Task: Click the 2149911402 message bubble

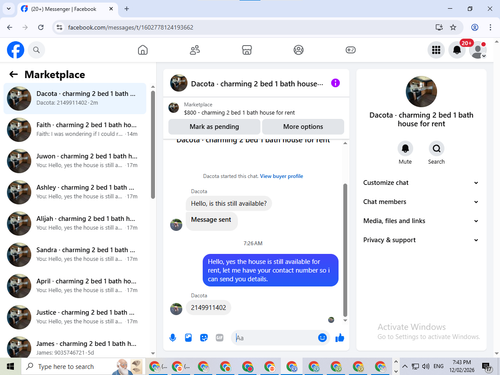Action: [x=208, y=308]
